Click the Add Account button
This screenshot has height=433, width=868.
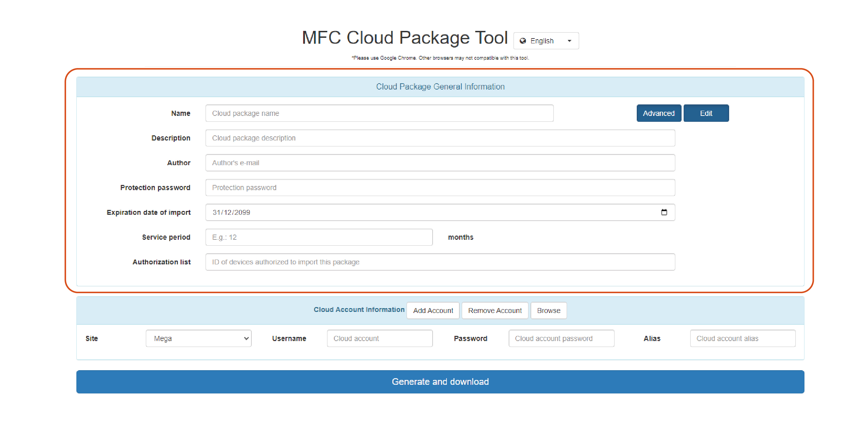pyautogui.click(x=433, y=311)
